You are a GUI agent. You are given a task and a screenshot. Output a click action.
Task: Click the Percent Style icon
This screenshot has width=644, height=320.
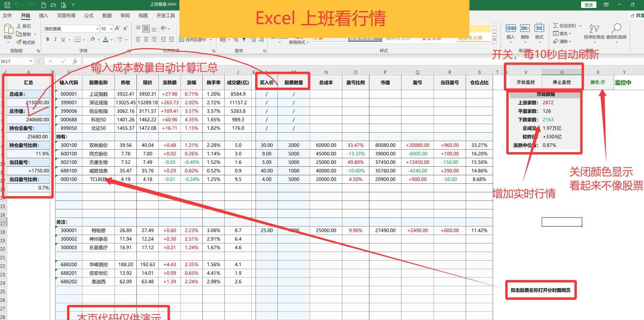(x=236, y=40)
